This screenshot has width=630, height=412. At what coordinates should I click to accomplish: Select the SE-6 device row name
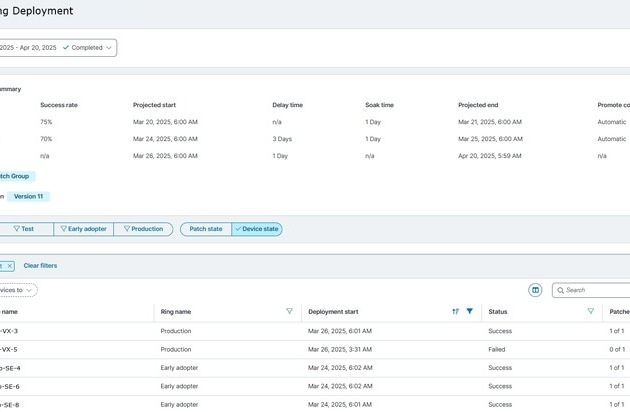point(10,387)
